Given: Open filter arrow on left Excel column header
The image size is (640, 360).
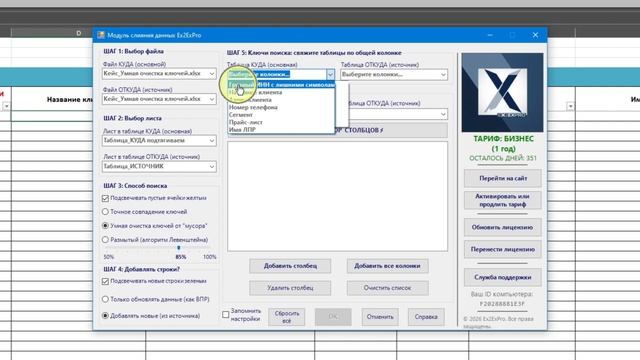Looking at the screenshot, I should tap(6, 107).
